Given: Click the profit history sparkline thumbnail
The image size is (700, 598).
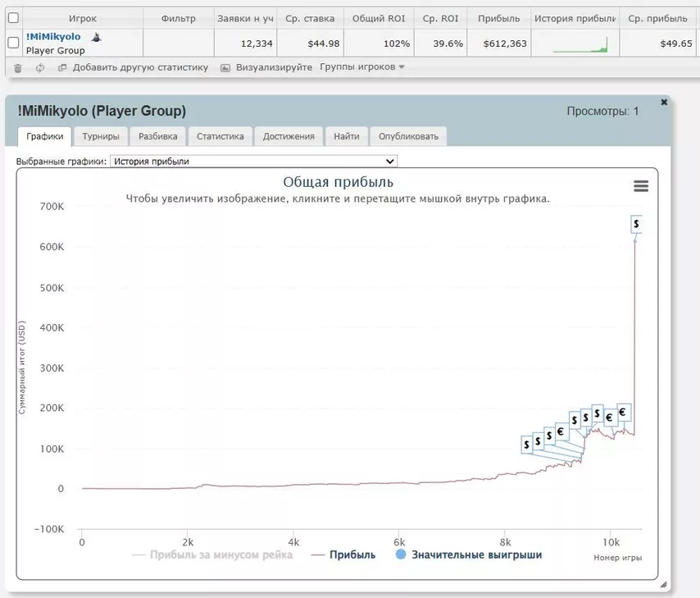Looking at the screenshot, I should (580, 43).
